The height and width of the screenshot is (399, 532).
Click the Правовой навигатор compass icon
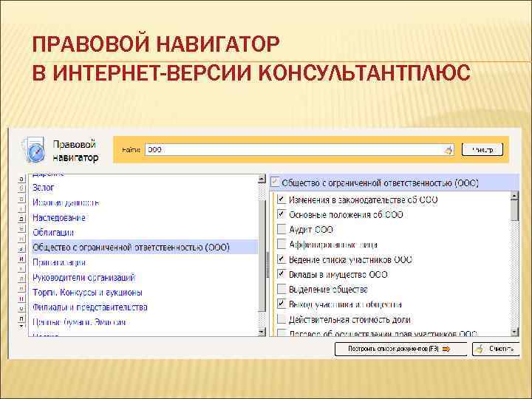tap(35, 150)
